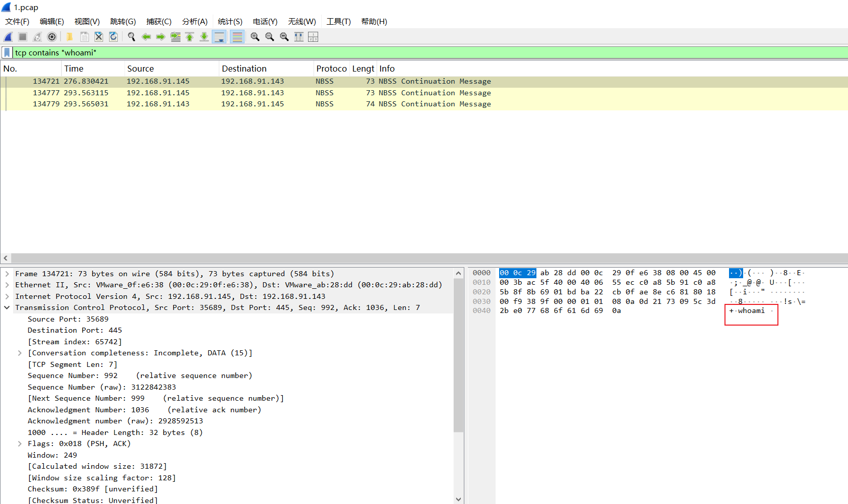Find a packet magnifier icon
Image resolution: width=848 pixels, height=504 pixels.
(x=132, y=37)
